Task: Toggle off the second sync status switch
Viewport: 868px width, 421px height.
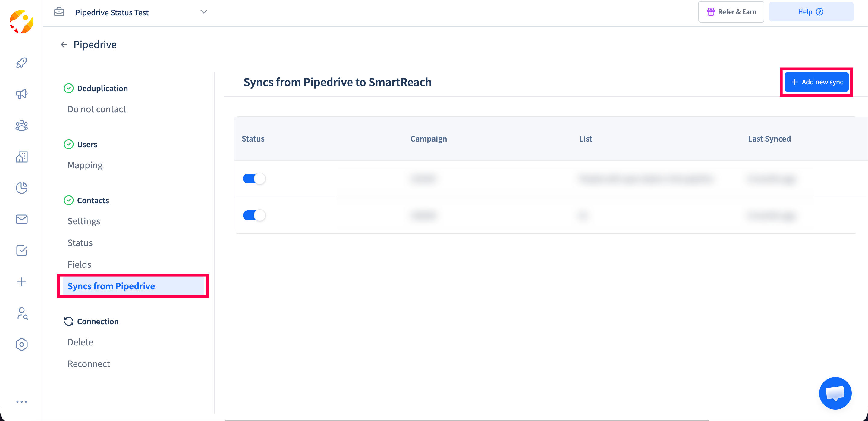Action: (254, 215)
